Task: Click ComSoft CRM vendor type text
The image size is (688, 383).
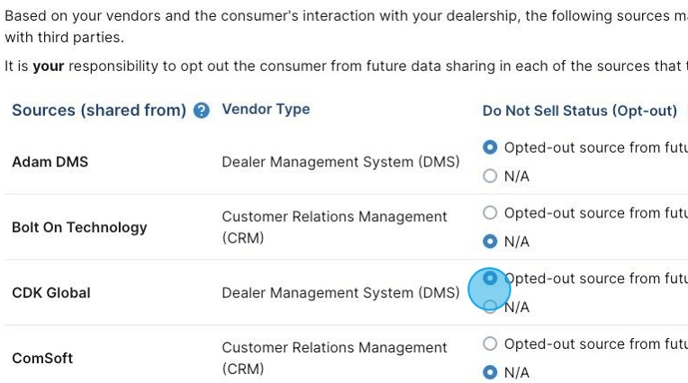Action: tap(334, 358)
